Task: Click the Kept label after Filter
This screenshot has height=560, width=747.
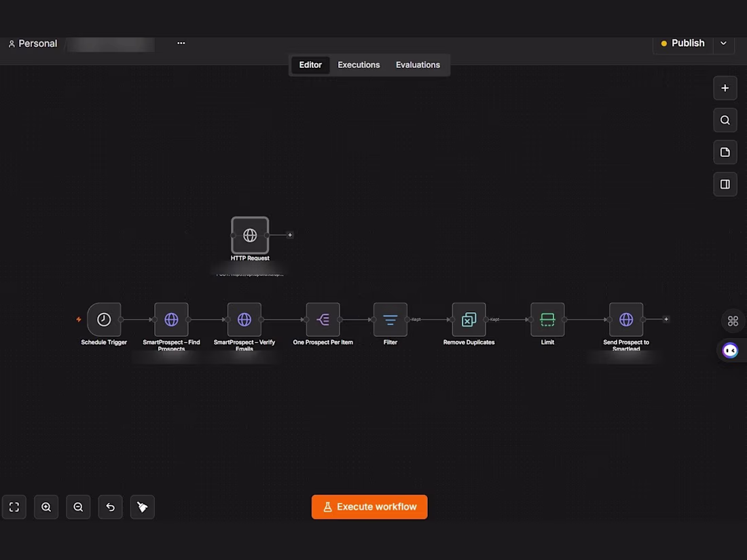Action: click(x=416, y=320)
